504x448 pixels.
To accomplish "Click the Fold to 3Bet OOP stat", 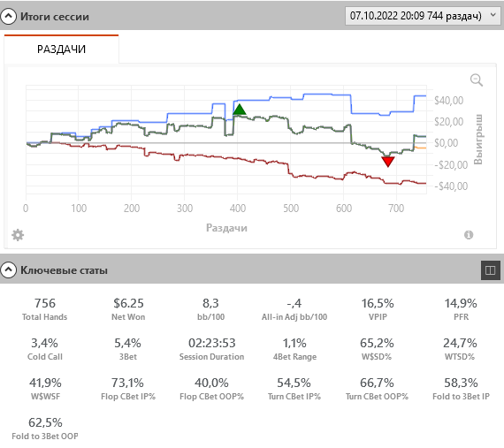I will [45, 429].
